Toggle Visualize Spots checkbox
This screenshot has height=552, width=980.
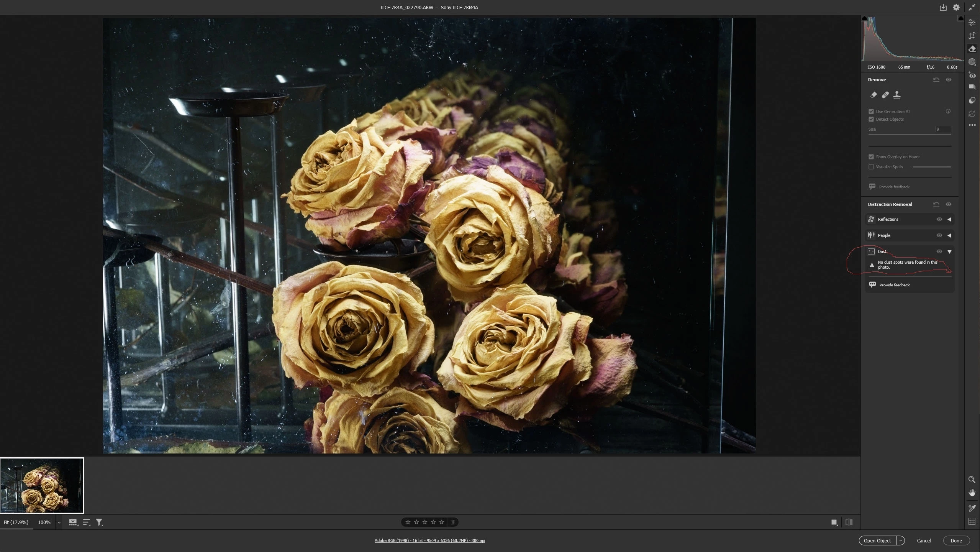[871, 167]
